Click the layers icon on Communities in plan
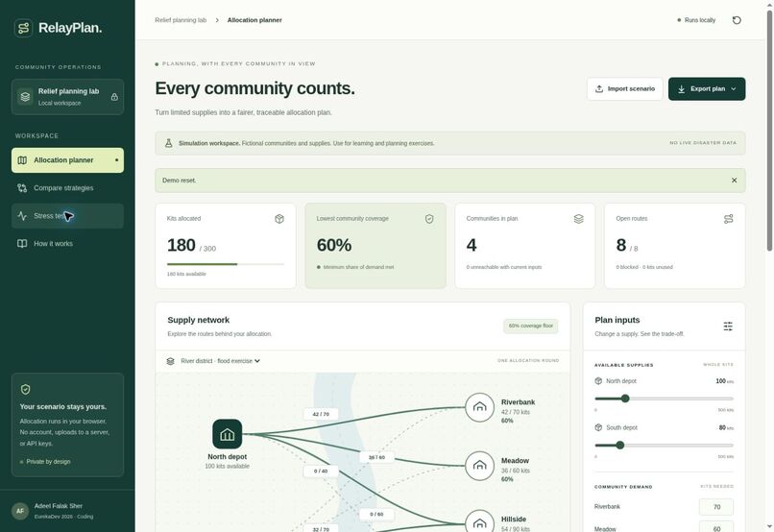The image size is (774, 532). tap(578, 219)
